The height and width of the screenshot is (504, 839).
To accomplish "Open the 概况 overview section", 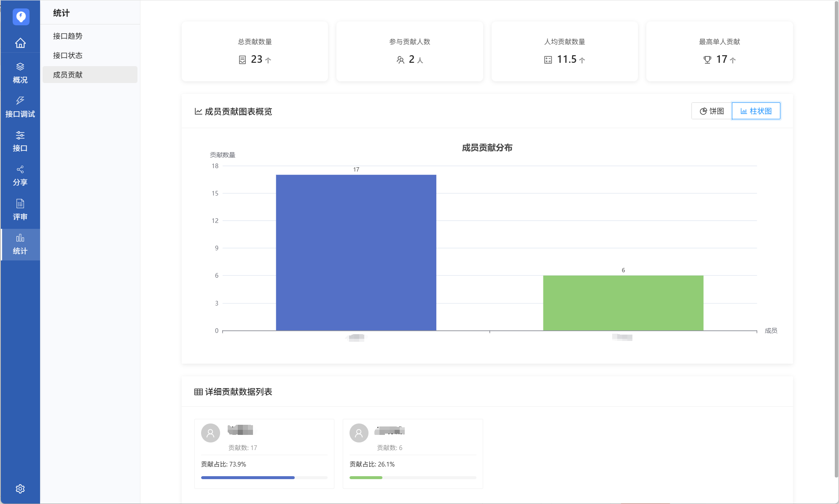I will 20,73.
